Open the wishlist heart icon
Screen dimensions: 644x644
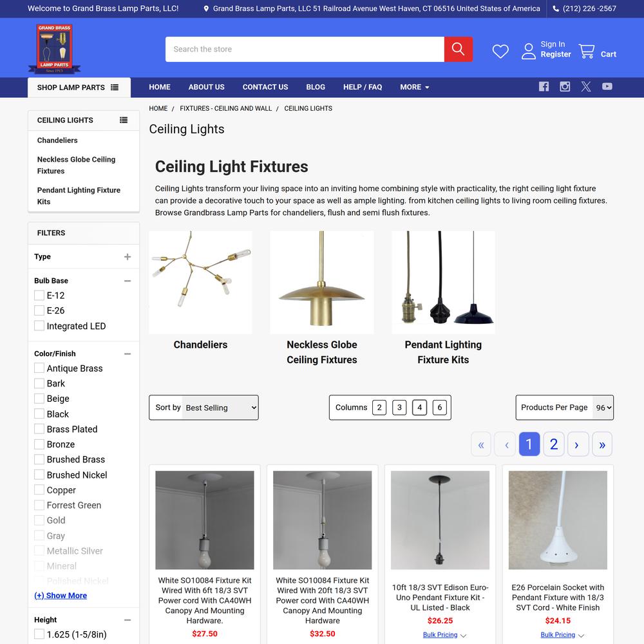tap(500, 52)
